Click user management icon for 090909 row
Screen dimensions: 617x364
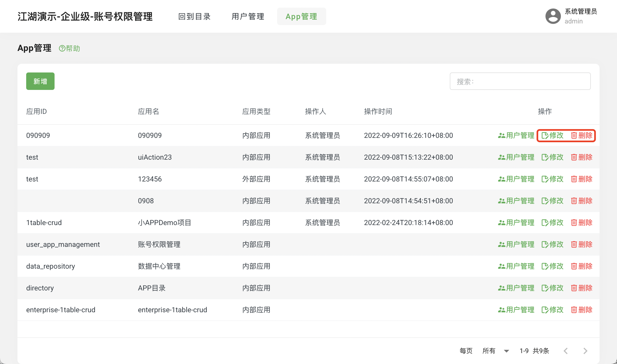501,135
